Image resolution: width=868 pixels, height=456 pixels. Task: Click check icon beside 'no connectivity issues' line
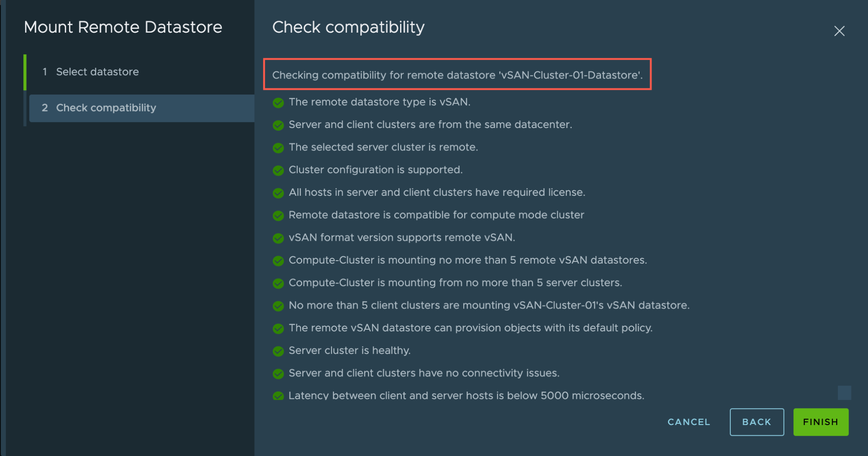(278, 373)
